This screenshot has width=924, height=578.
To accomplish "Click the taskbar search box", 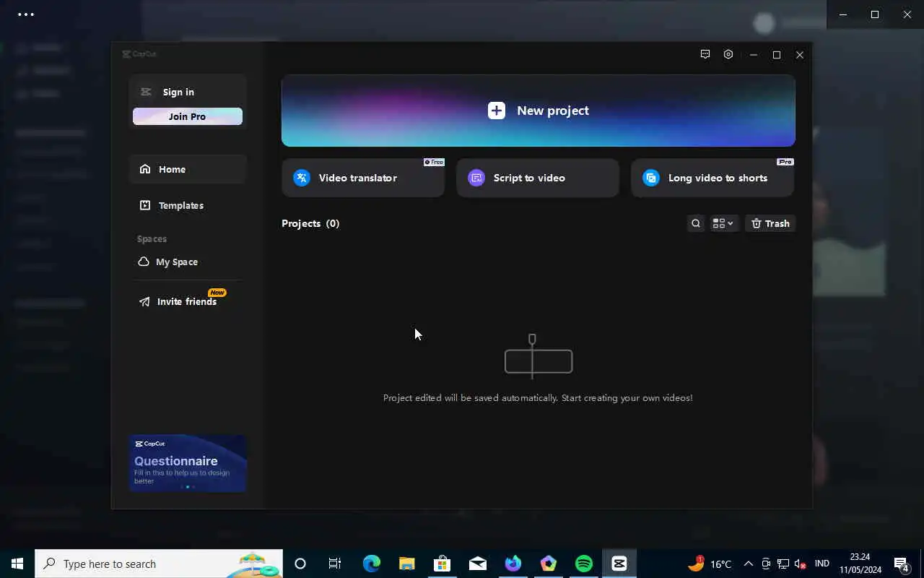I will (x=159, y=564).
